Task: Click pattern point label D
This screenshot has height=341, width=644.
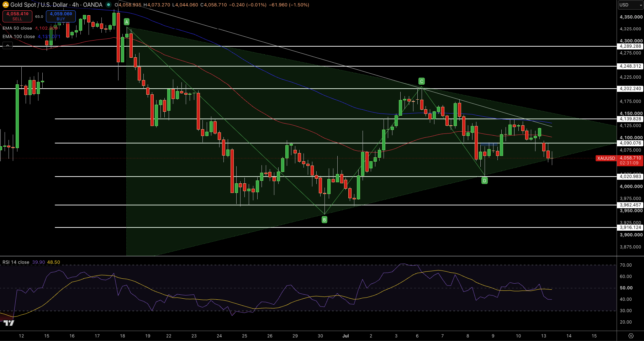Action: click(x=484, y=180)
